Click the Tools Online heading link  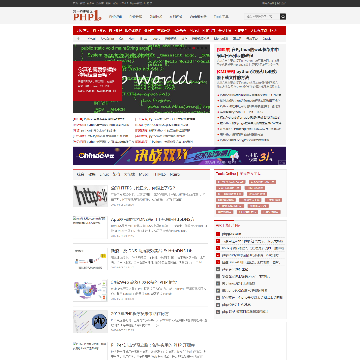226,173
